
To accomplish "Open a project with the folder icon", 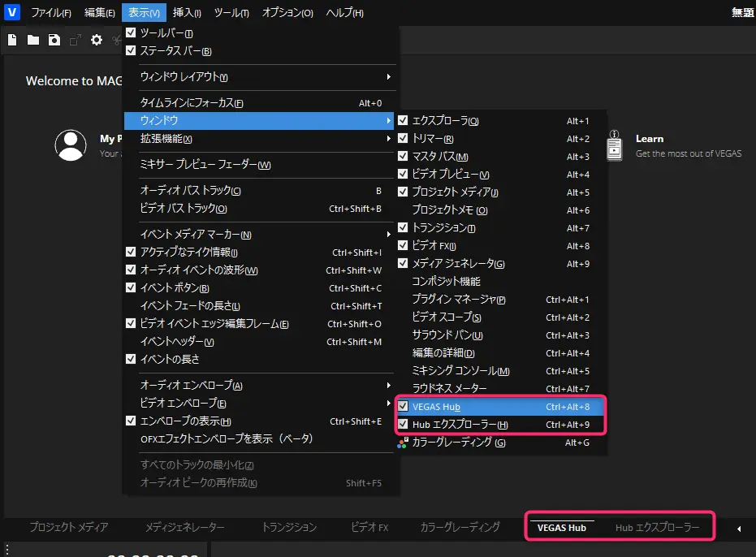I will 33,40.
